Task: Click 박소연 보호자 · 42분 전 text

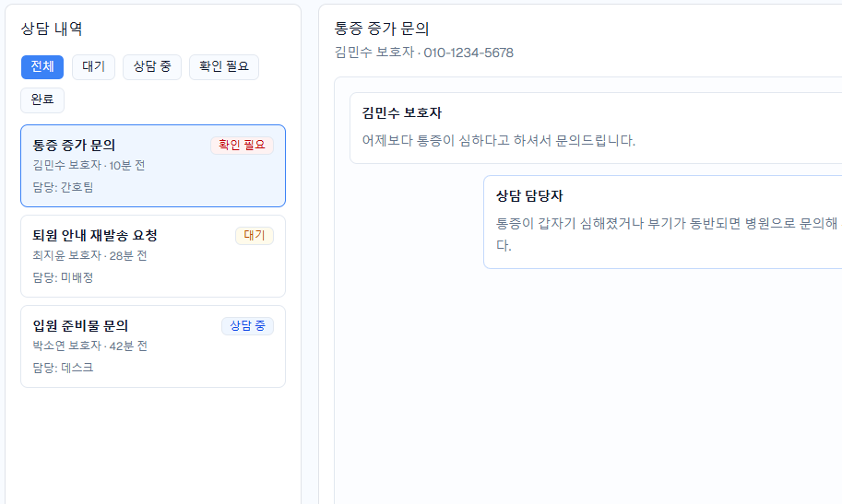Action: [x=89, y=346]
